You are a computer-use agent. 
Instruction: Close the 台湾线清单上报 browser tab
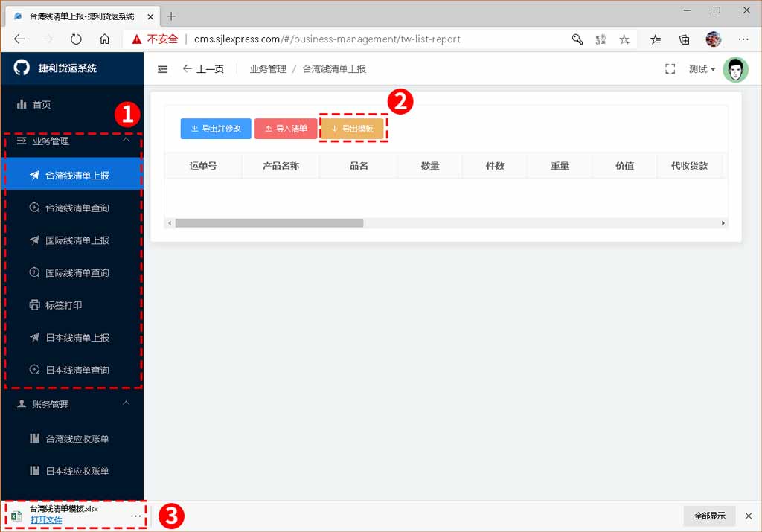pos(150,16)
